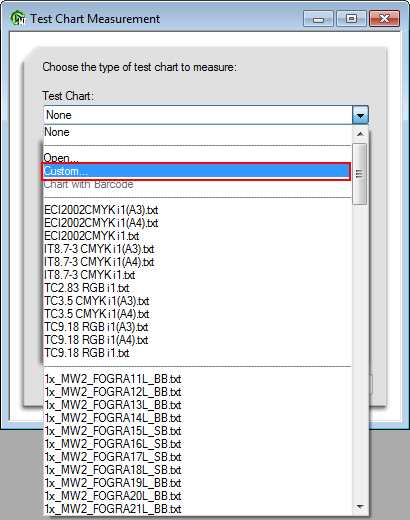Click the Test Chart None field
This screenshot has width=410, height=520.
click(198, 115)
